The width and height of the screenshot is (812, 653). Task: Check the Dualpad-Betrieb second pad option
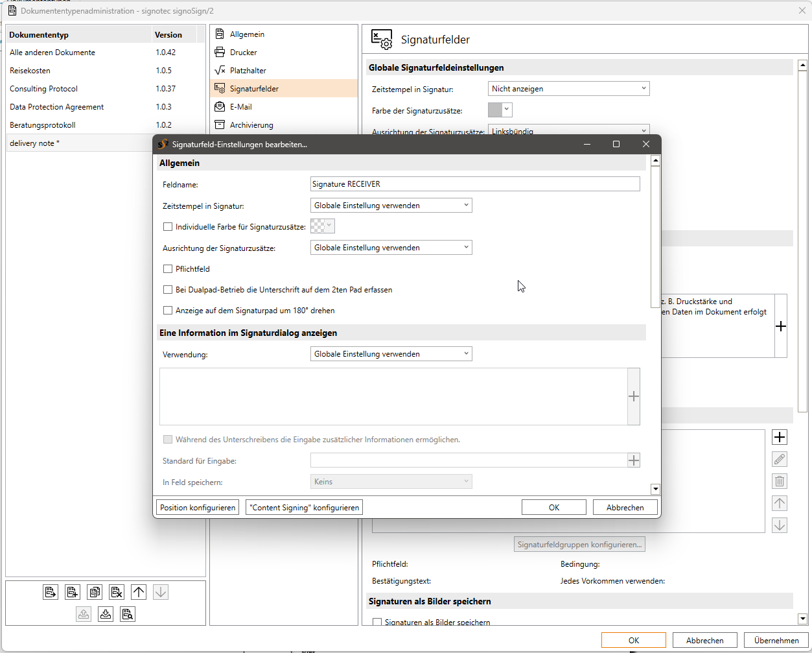pyautogui.click(x=168, y=290)
